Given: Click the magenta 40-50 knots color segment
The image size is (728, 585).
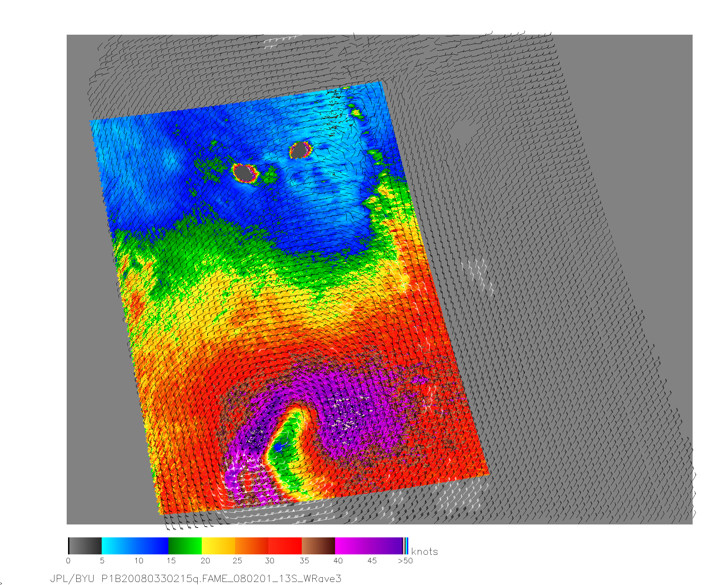Looking at the screenshot, I should (369, 546).
